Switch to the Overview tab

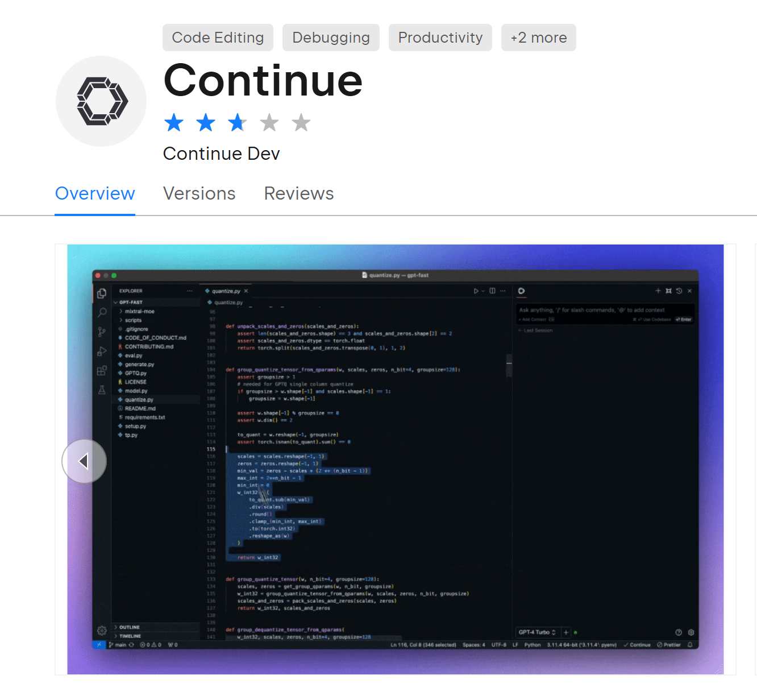tap(95, 193)
